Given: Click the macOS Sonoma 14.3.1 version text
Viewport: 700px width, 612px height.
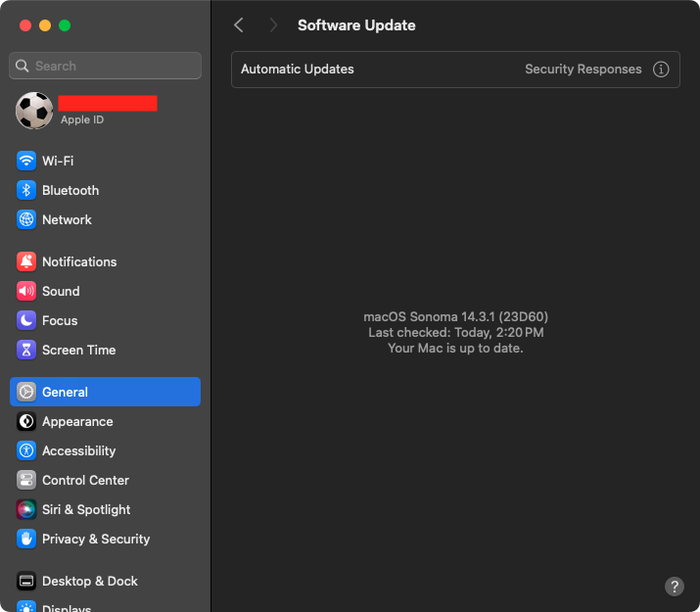Looking at the screenshot, I should tap(455, 317).
